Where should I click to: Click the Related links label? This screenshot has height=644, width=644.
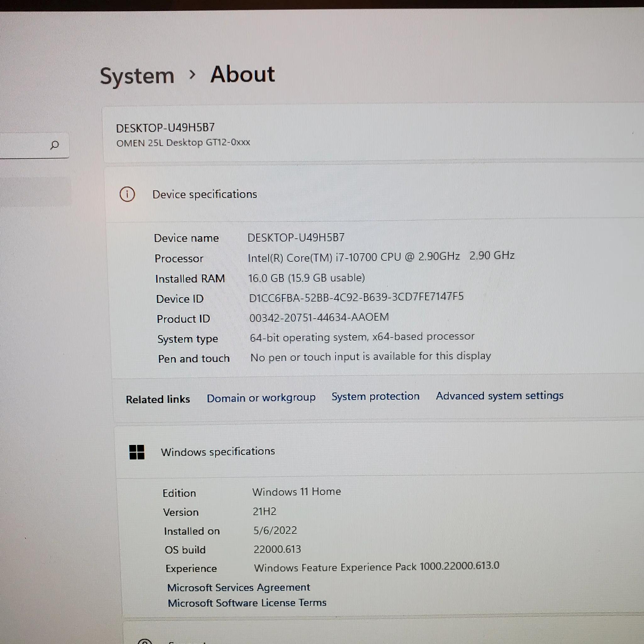tap(158, 399)
